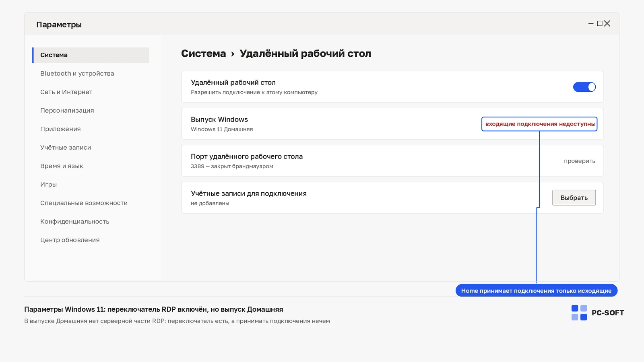644x362 pixels.
Task: Close the Параметры window
Action: [x=607, y=24]
